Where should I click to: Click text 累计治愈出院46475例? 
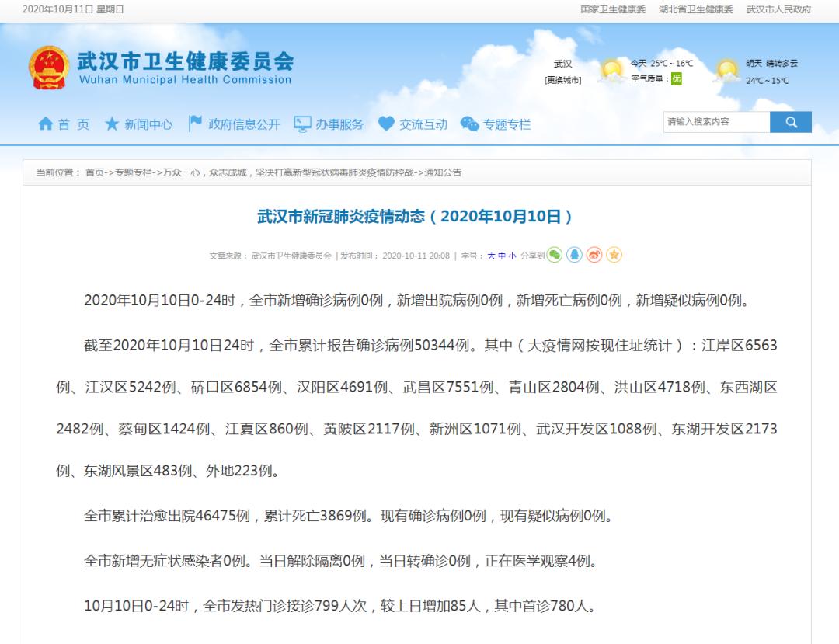coord(181,516)
